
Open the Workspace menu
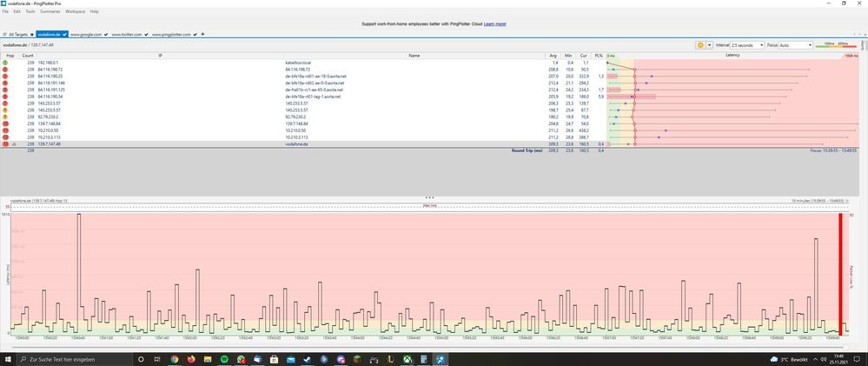click(76, 11)
